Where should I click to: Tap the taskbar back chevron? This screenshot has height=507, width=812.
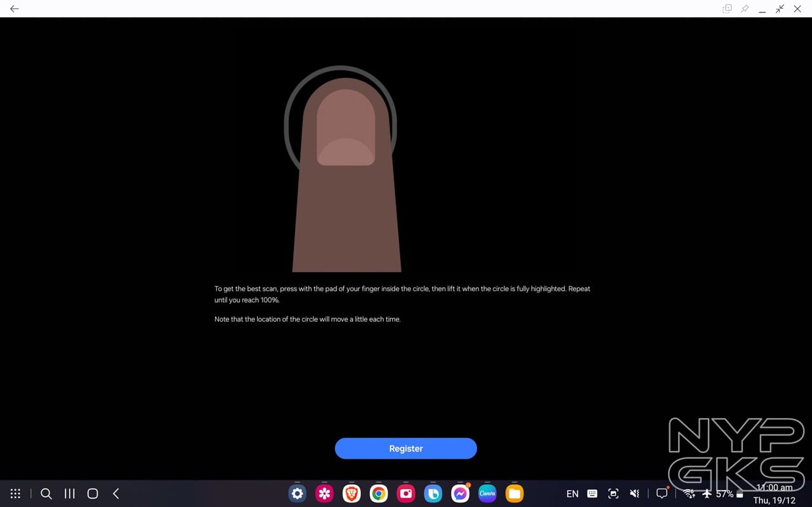pos(115,494)
